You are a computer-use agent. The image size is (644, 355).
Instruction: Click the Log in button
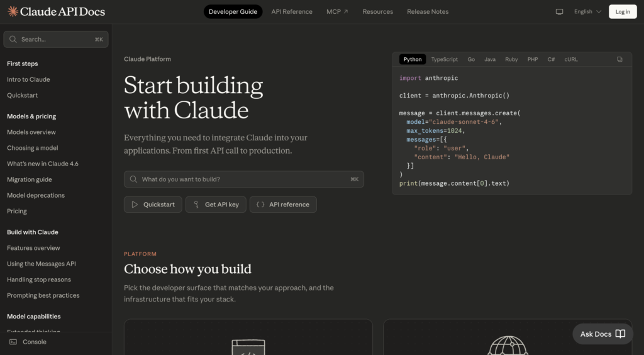[623, 11]
